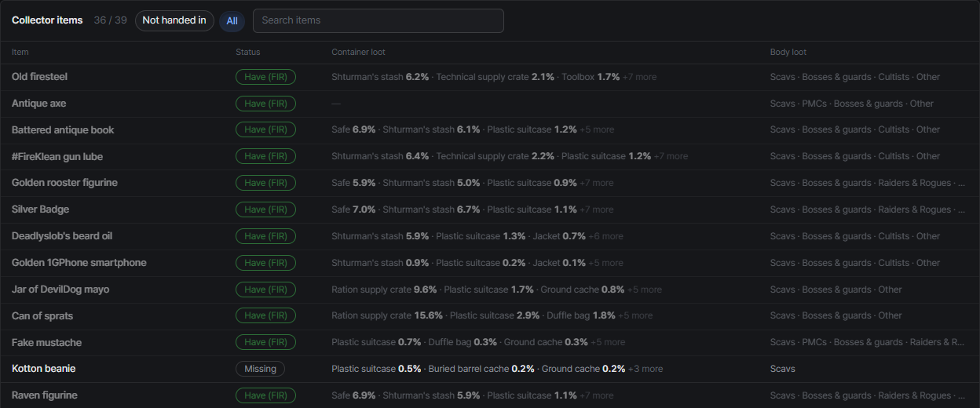Expand '+7 more' containers for #FireKlean gun lube

(x=671, y=157)
